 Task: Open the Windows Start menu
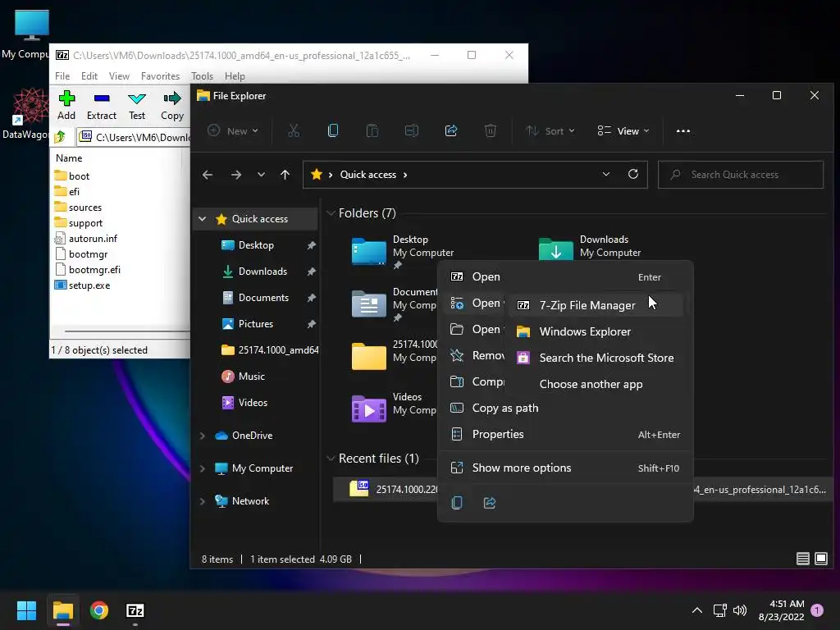26,610
